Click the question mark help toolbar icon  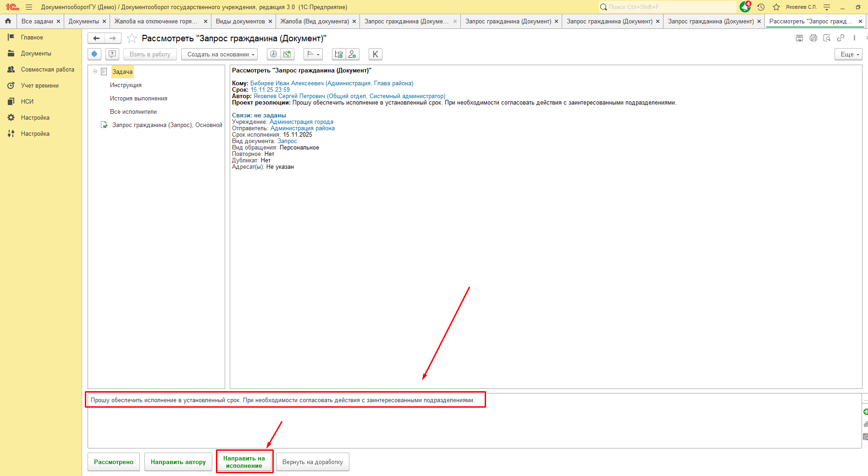(x=112, y=54)
